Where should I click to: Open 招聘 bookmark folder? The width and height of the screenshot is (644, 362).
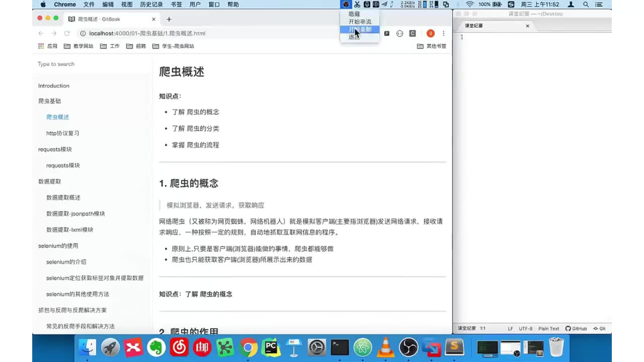coord(136,46)
